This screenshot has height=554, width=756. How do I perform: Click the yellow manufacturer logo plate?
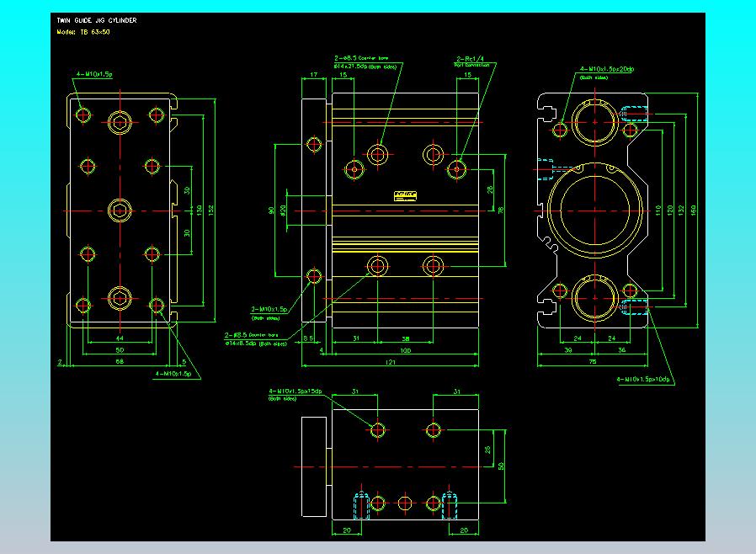coord(405,196)
